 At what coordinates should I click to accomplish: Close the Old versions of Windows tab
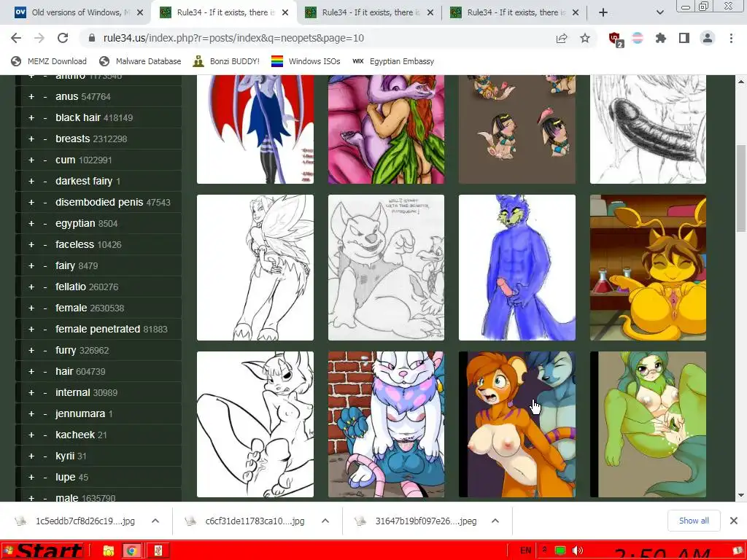tap(140, 13)
